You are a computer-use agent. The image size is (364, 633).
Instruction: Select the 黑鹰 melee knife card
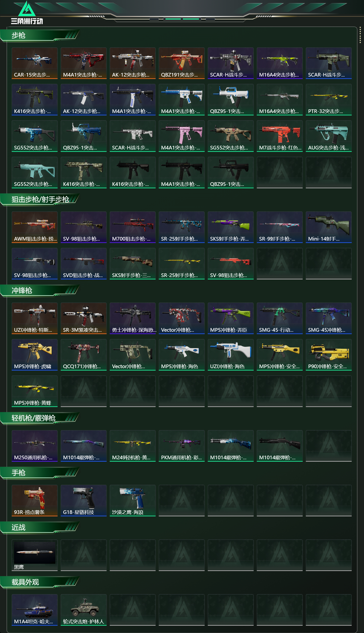pos(34,555)
